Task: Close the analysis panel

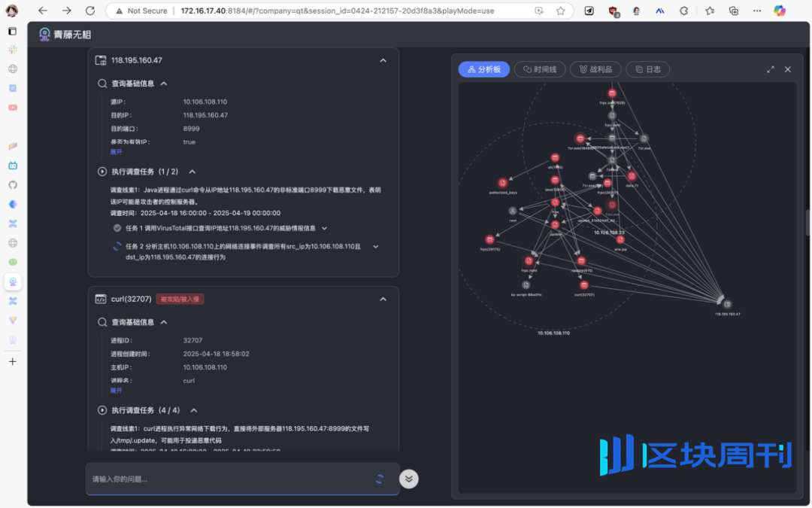Action: (788, 69)
